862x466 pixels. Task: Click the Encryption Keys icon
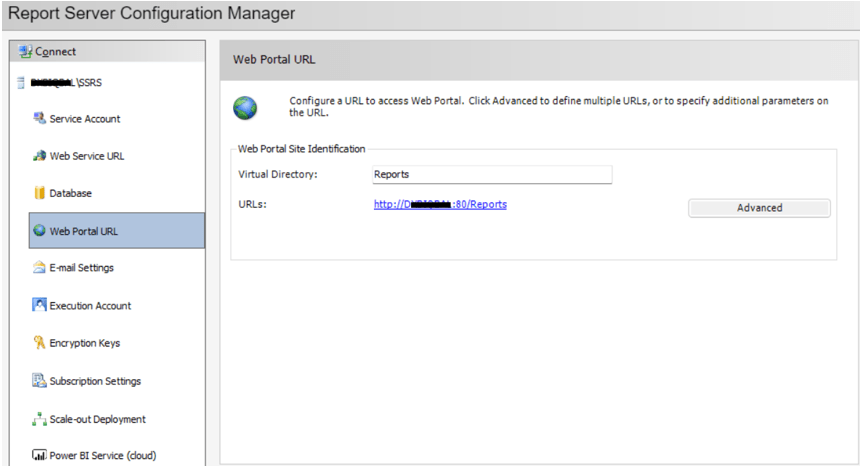[39, 343]
